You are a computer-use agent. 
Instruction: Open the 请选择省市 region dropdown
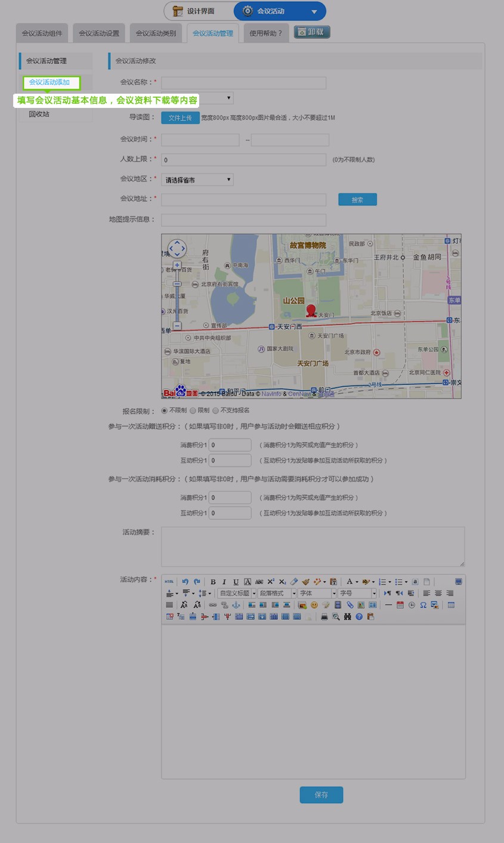(x=197, y=180)
